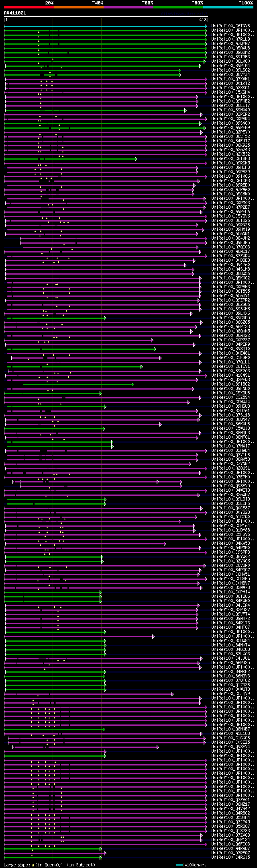Select the UniRef100_C6TBF3 label

[230, 159]
